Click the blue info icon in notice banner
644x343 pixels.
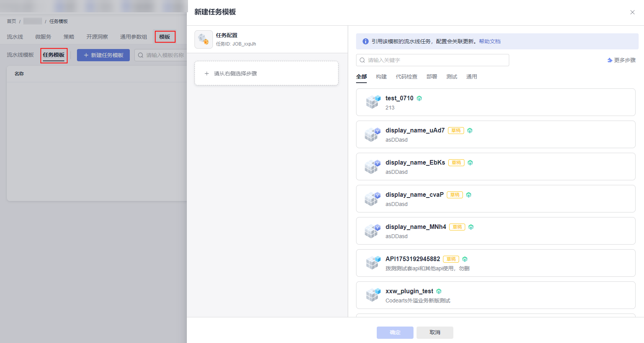pos(365,41)
